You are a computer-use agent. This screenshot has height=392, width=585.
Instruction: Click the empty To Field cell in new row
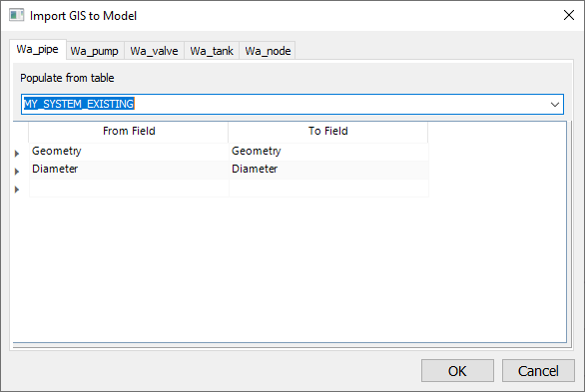point(328,189)
